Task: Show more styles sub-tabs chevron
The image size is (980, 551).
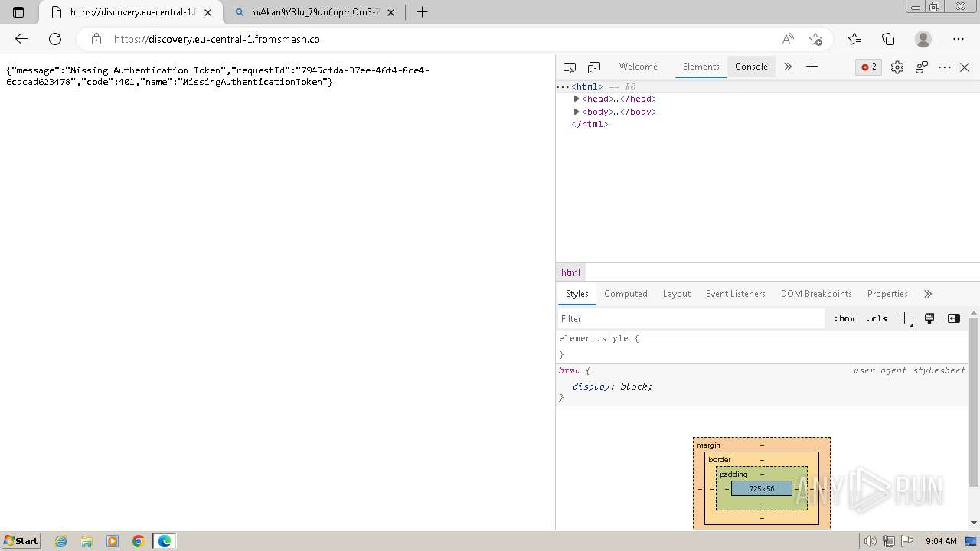Action: [928, 294]
